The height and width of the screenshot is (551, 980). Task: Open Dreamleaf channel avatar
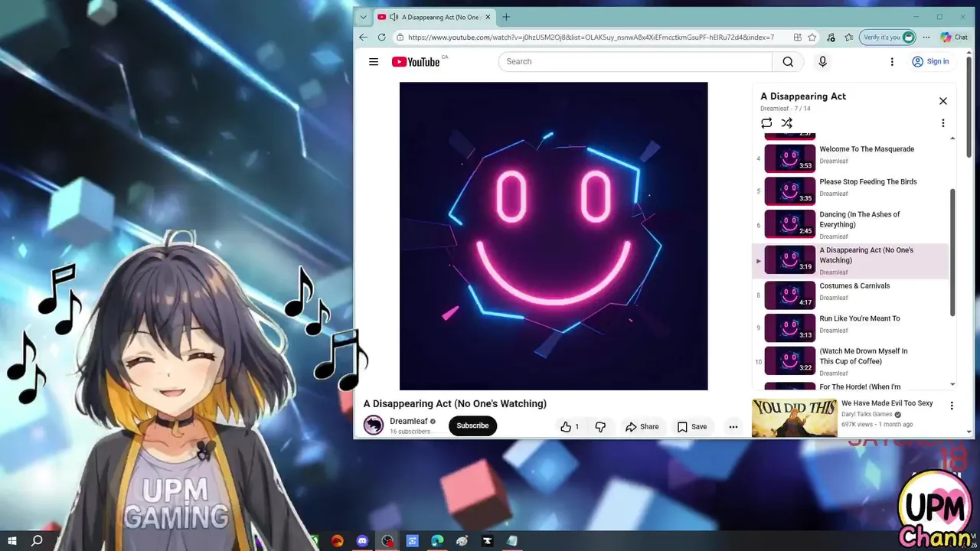374,425
